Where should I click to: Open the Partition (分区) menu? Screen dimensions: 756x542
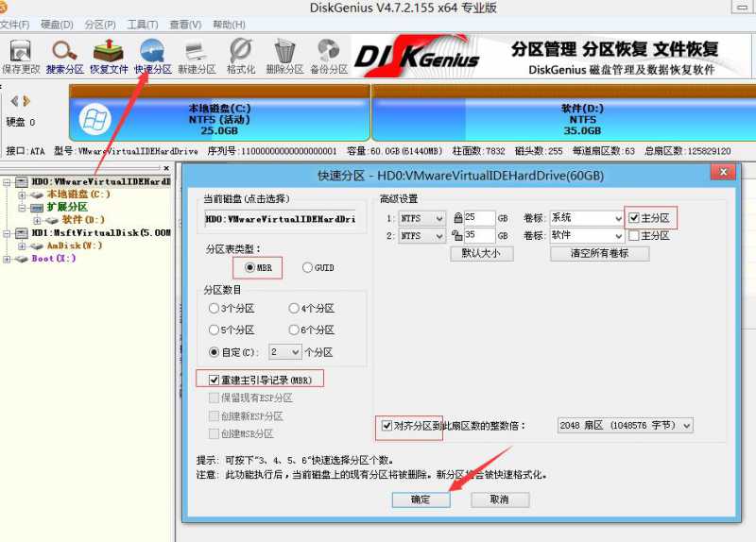pos(100,25)
